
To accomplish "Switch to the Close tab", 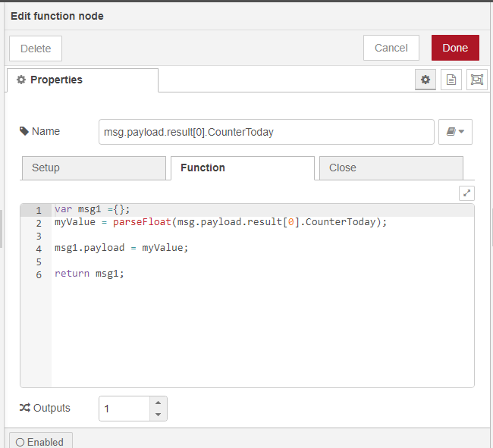I will (391, 168).
